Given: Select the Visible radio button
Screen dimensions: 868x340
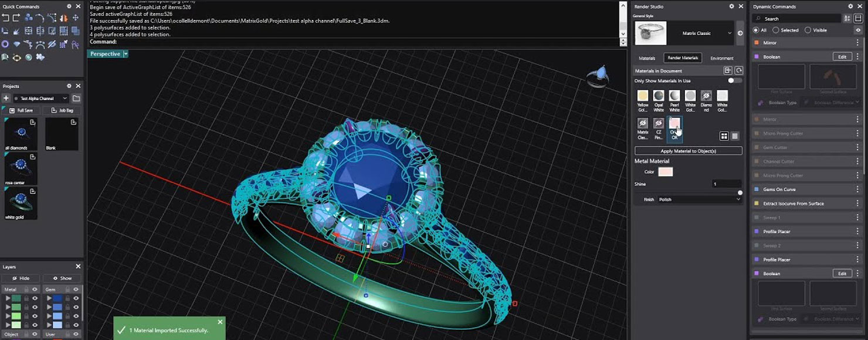Looking at the screenshot, I should pos(808,30).
